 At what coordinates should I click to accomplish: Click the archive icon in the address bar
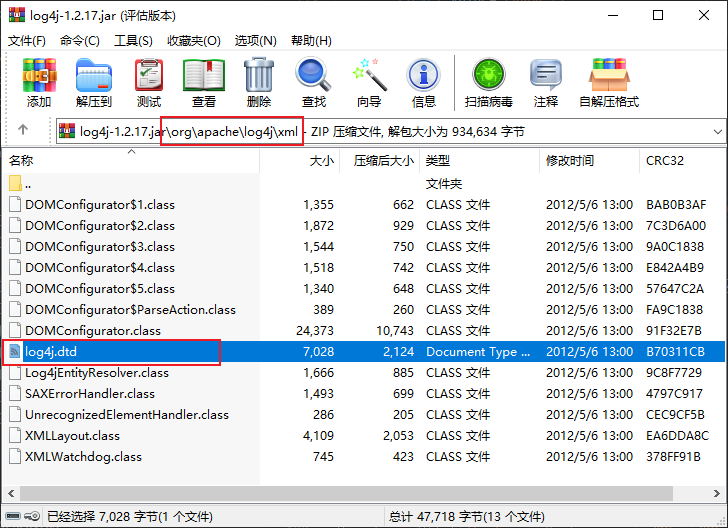tap(67, 131)
